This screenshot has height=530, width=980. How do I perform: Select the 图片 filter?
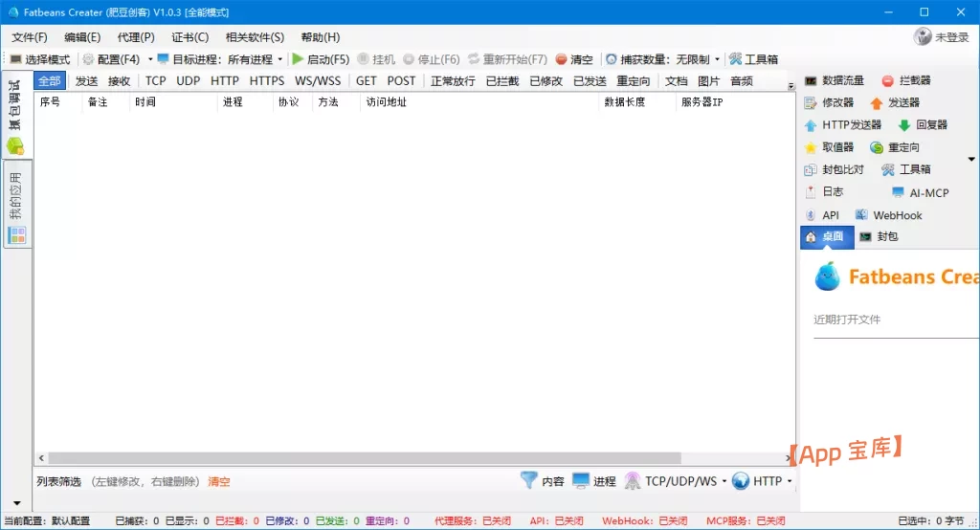pyautogui.click(x=709, y=80)
